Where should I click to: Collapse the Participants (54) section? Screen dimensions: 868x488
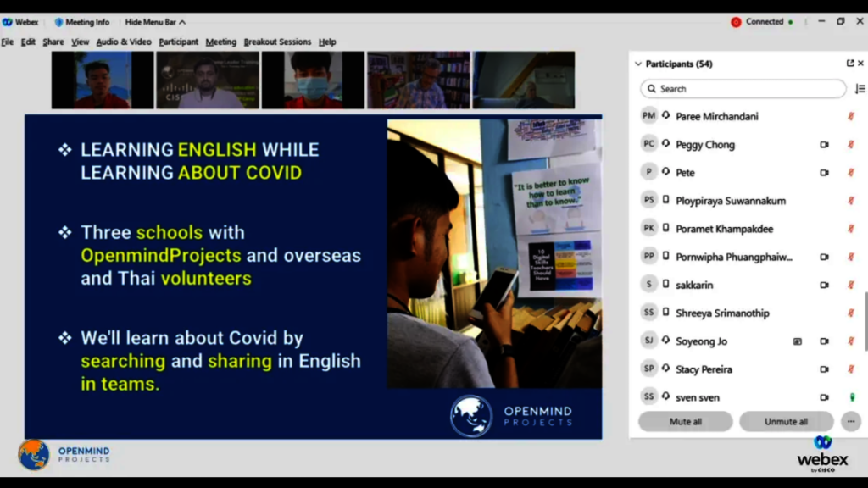pyautogui.click(x=637, y=63)
